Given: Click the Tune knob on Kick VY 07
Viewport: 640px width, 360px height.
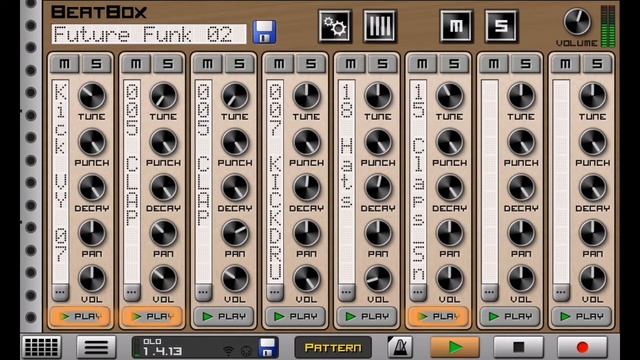Looking at the screenshot, I should [92, 96].
